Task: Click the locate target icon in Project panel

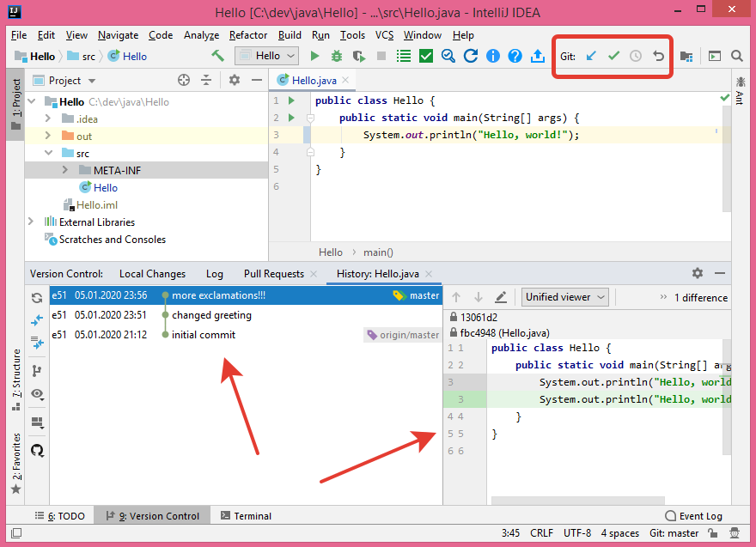Action: (184, 80)
